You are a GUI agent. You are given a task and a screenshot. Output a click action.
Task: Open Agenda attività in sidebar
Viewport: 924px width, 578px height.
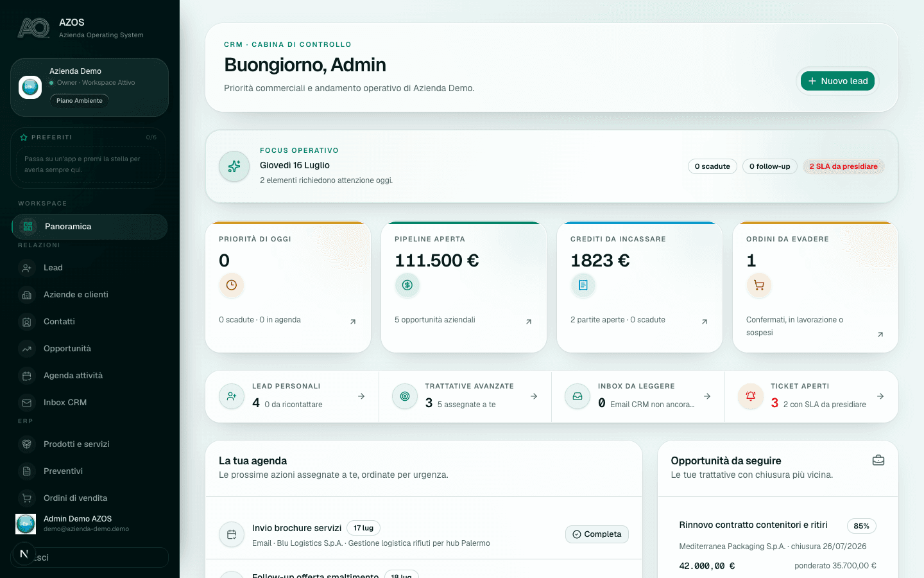[x=90, y=376]
